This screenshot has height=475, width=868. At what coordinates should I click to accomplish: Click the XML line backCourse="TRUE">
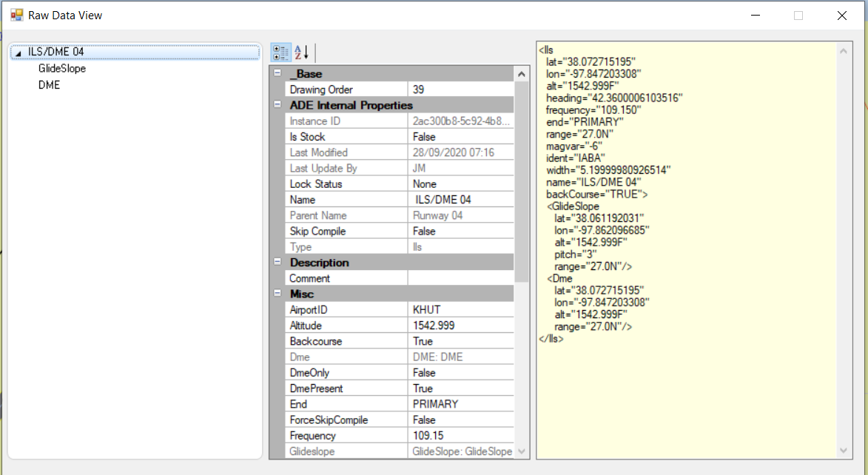596,195
